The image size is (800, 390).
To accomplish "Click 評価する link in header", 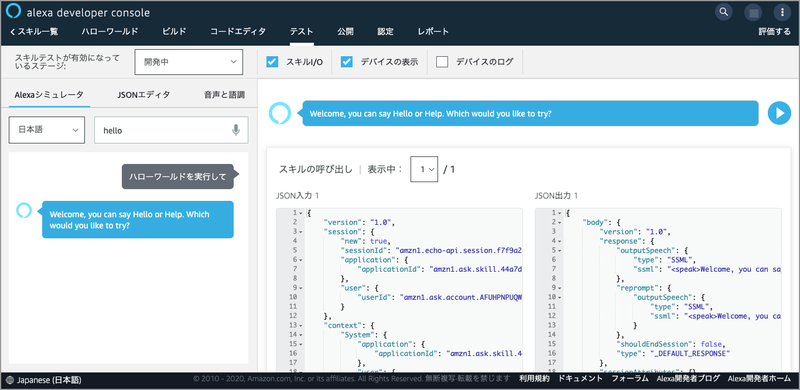I will pos(774,32).
